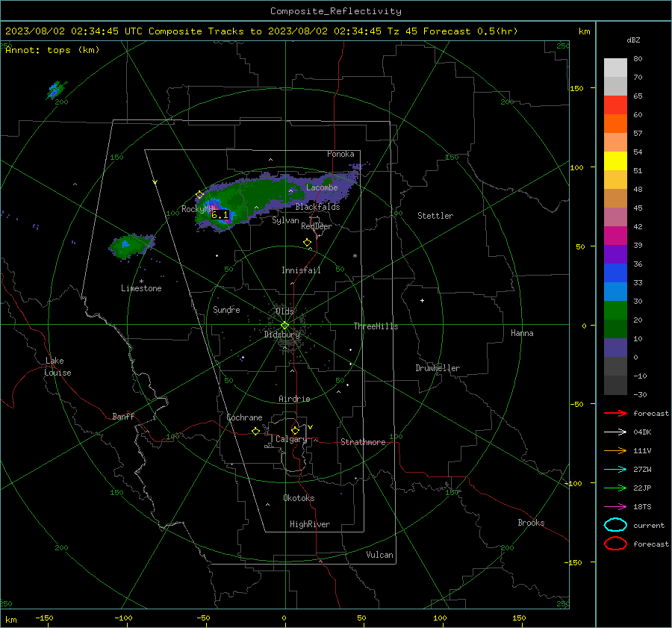This screenshot has width=672, height=628.
Task: Click the green storm echo north of Limestone
Action: (x=131, y=246)
